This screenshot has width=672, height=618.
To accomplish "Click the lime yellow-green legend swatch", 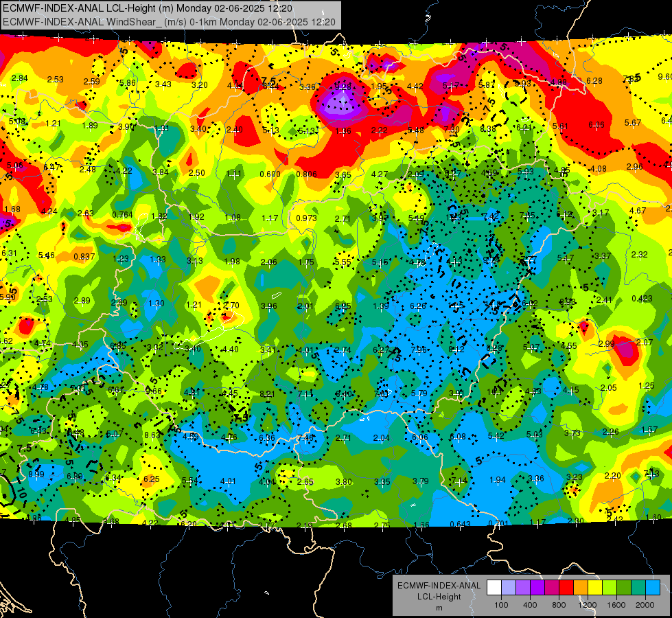I will click(610, 588).
